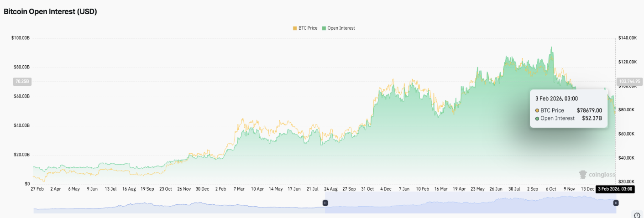Click the unselected left part of navigator
The image size is (644, 218).
178,205
